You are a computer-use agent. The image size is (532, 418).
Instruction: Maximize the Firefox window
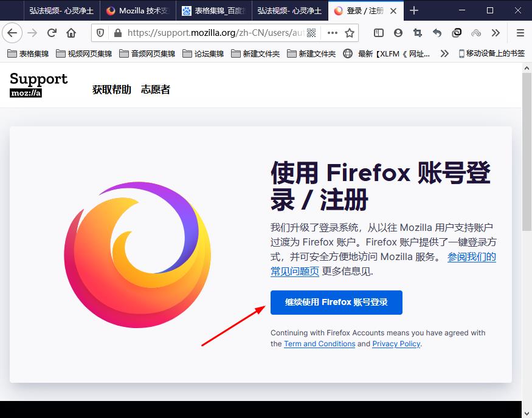click(490, 10)
